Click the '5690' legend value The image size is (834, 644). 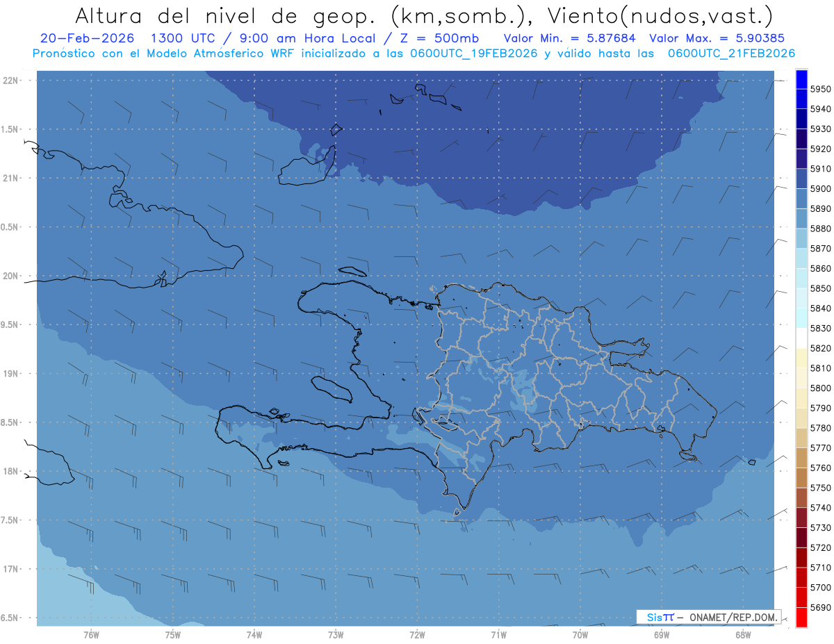point(820,607)
